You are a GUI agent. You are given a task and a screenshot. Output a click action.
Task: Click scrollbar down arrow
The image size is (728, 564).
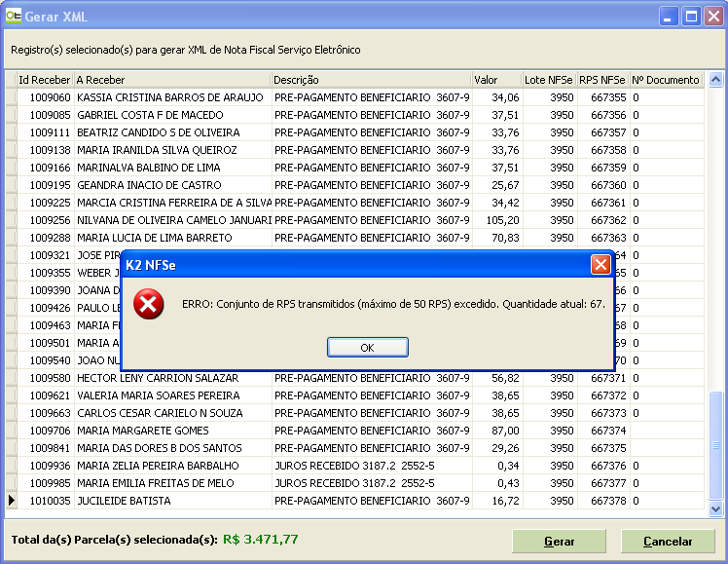pos(715,508)
